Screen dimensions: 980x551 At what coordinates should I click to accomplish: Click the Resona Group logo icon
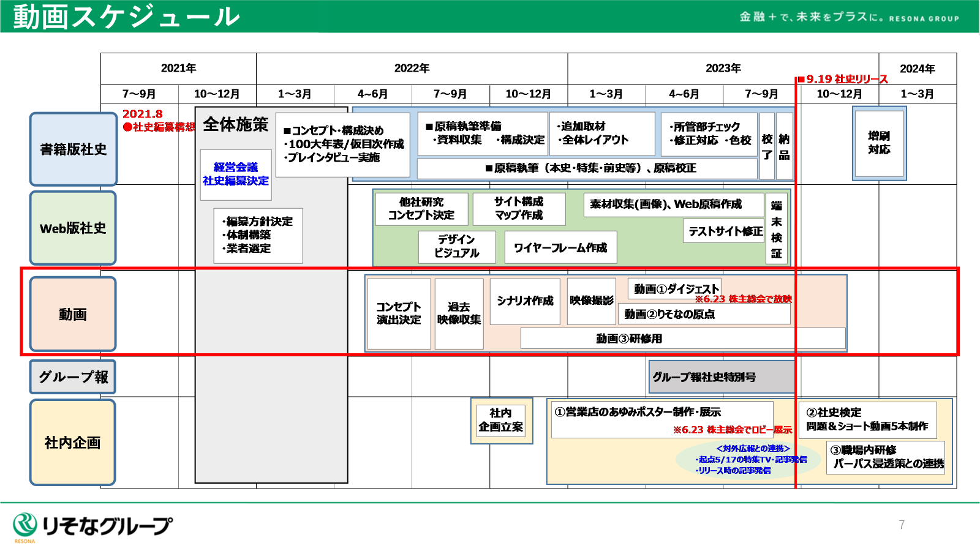[x=25, y=525]
